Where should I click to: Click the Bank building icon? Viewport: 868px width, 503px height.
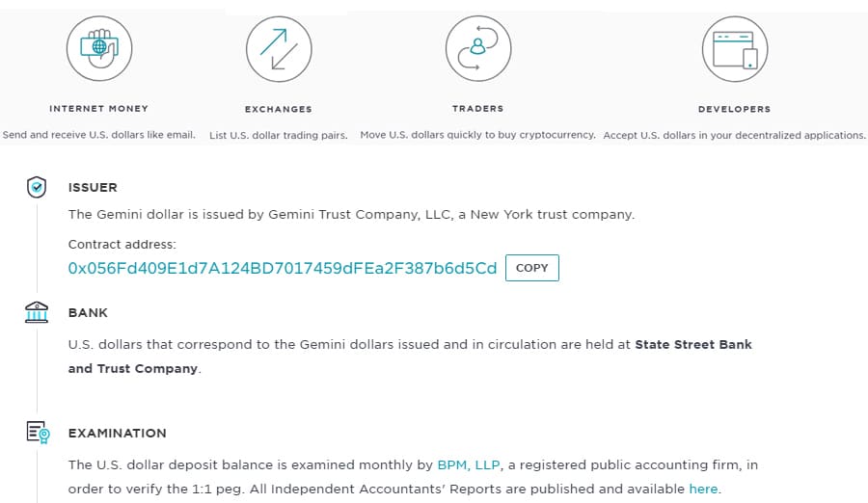(x=37, y=313)
